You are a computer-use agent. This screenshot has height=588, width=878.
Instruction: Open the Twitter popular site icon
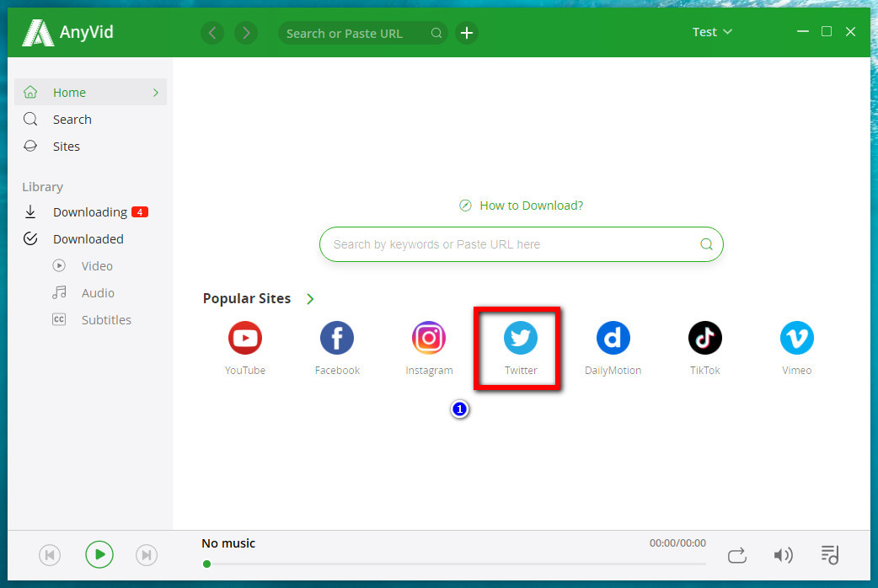pos(521,338)
